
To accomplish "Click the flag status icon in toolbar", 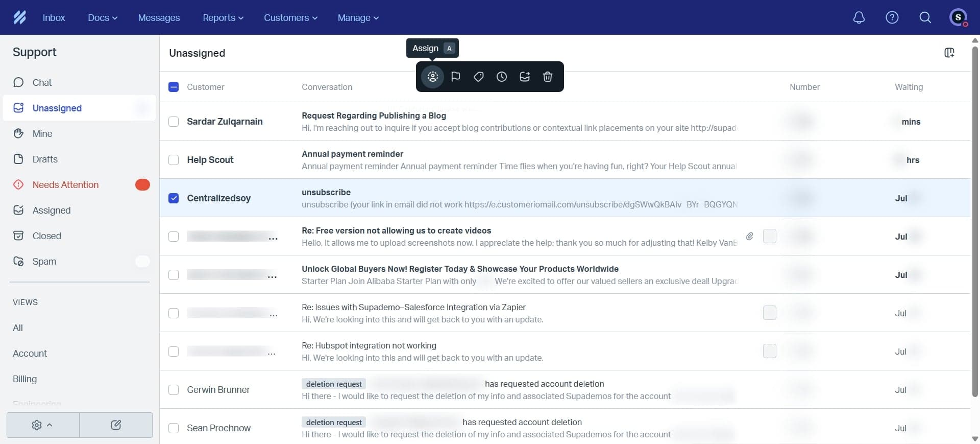I will pos(456,77).
